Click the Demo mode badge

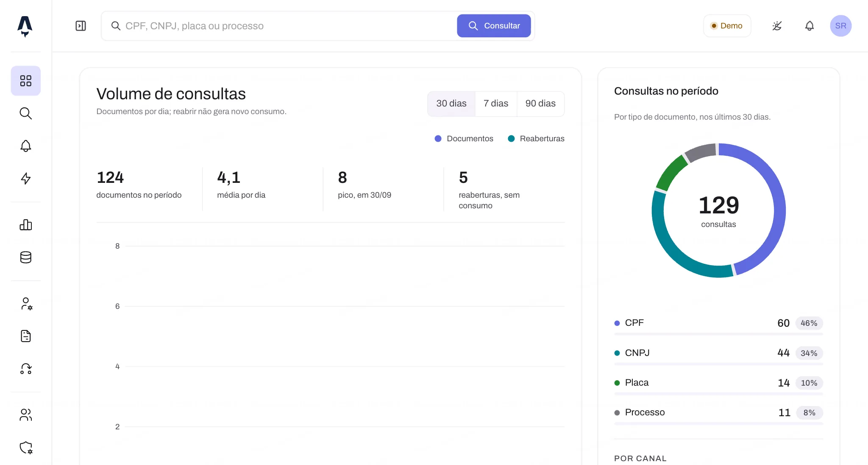[x=727, y=26]
